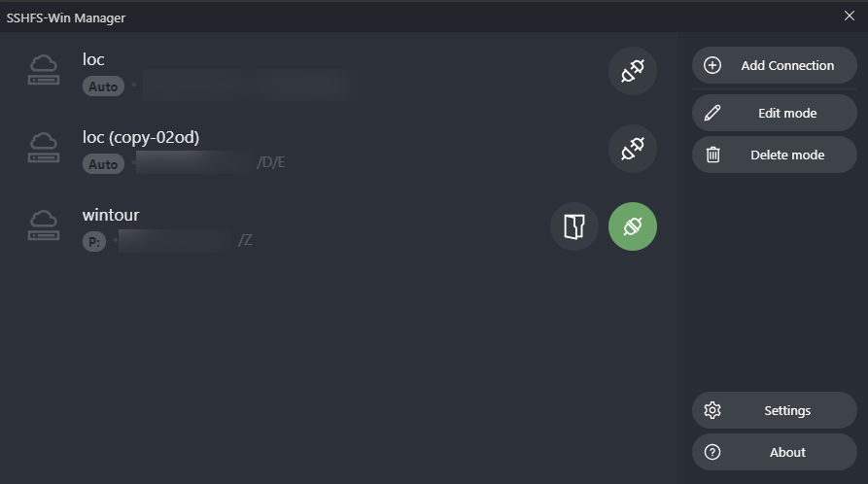Click the Add Connection plus icon

(712, 66)
